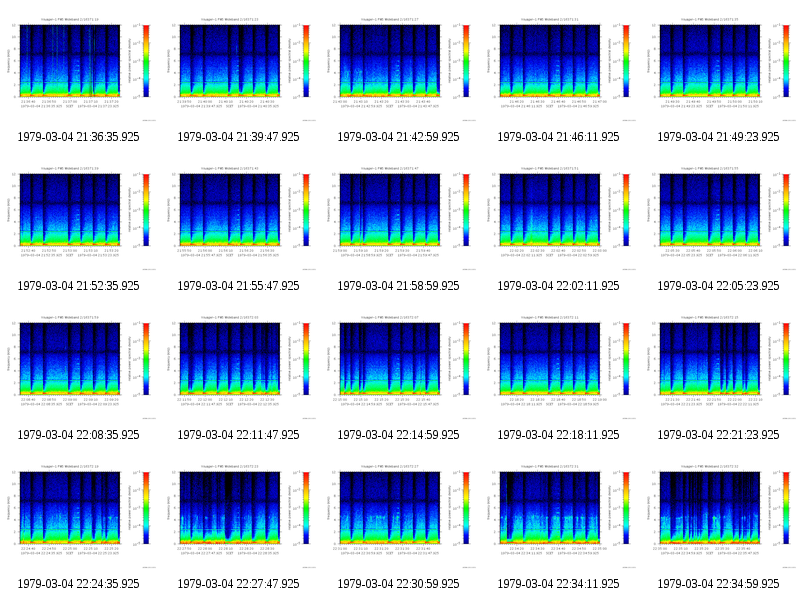Click the caption 1979-03-04 21:49:23.925
This screenshot has height=596, width=800.
(x=718, y=137)
